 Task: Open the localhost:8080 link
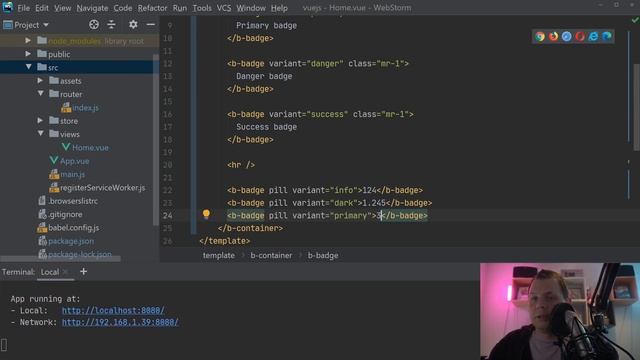113,311
